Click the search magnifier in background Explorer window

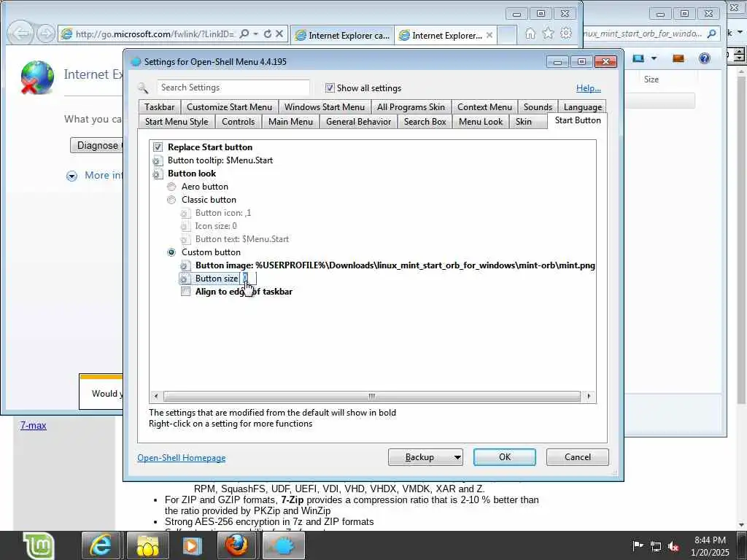[x=712, y=34]
